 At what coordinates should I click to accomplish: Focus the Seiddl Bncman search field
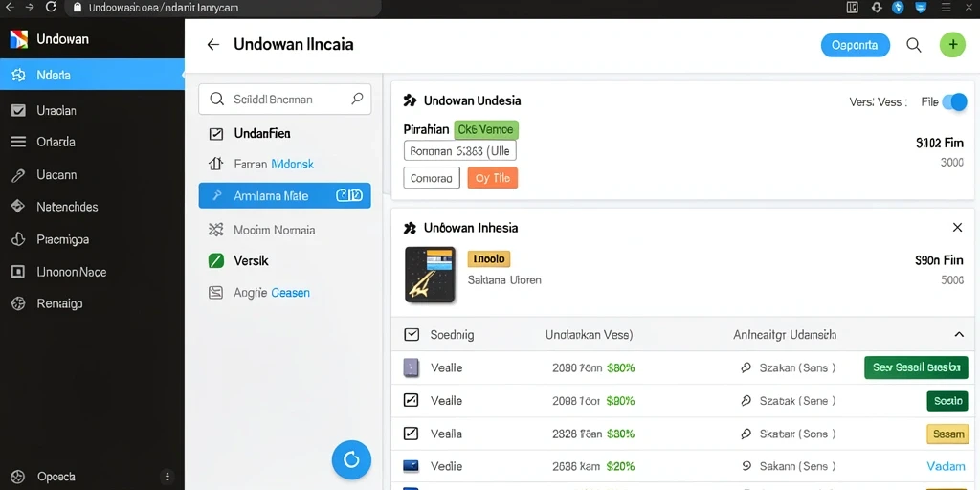click(x=285, y=99)
